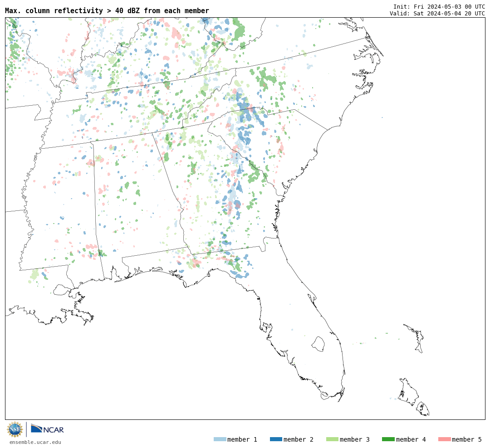
Task: Click the member 4 dark green swatch
Action: (x=388, y=439)
